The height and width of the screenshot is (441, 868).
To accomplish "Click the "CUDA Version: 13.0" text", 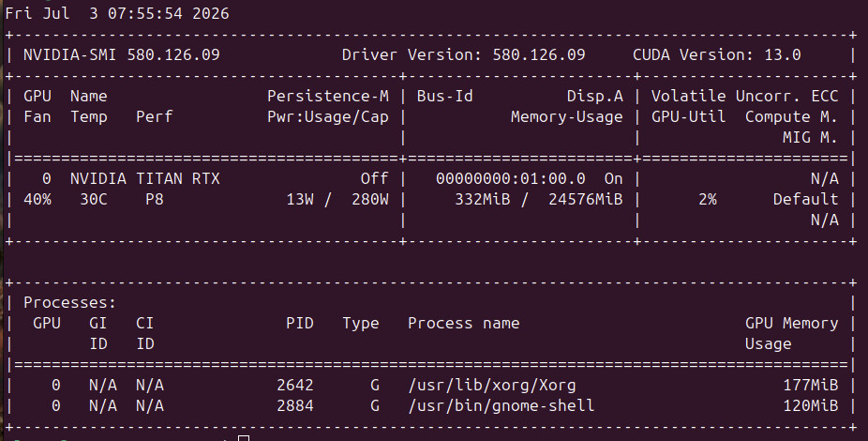I will click(717, 54).
